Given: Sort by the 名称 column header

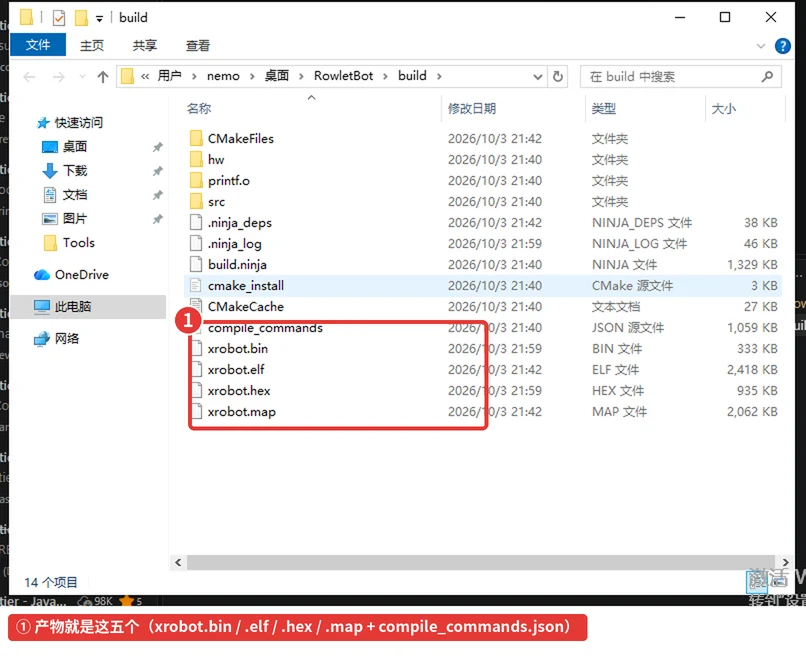Looking at the screenshot, I should coord(199,108).
